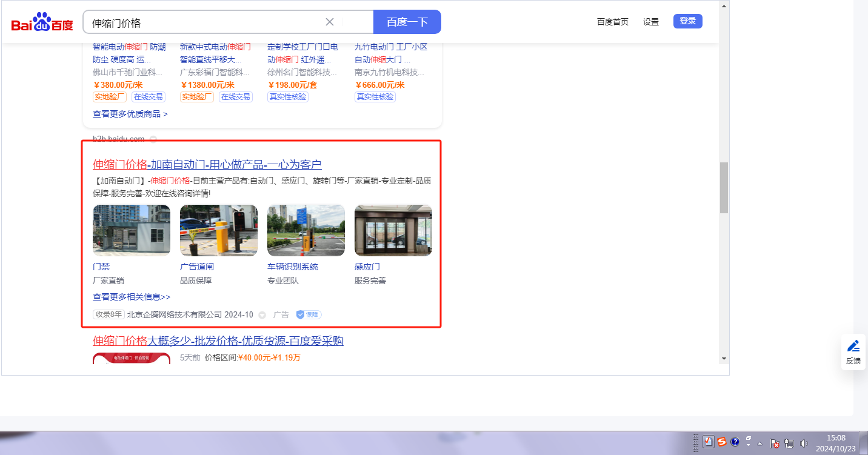This screenshot has height=455, width=868.
Task: Click the Baidu logo
Action: click(42, 23)
